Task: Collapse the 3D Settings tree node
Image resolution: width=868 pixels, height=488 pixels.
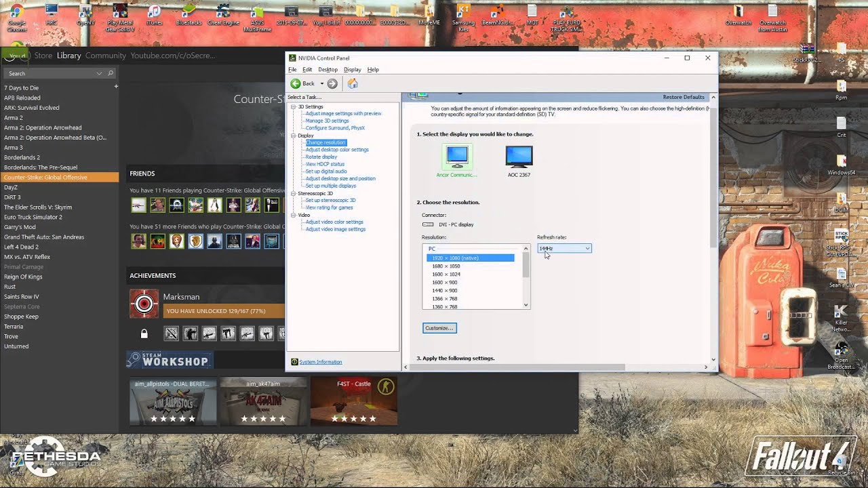Action: click(294, 106)
